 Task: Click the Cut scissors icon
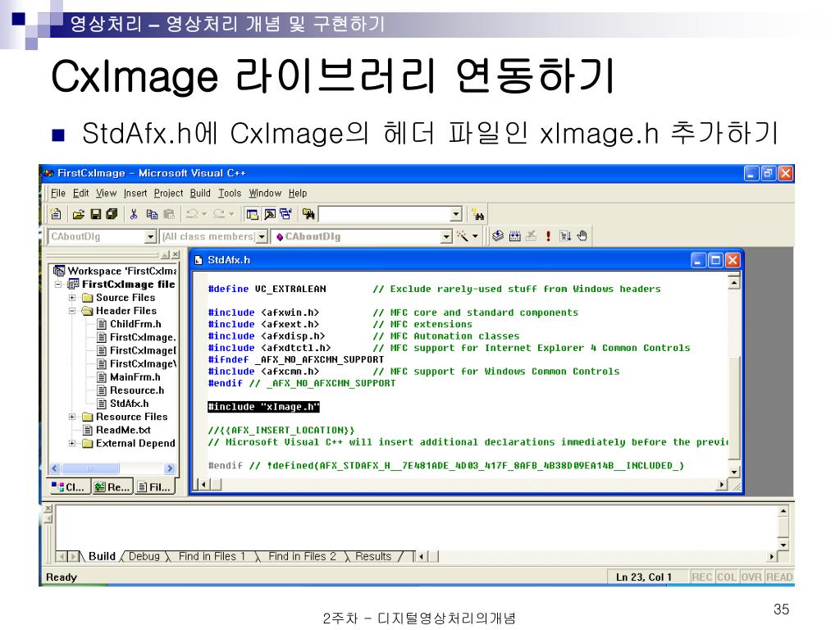coord(134,214)
